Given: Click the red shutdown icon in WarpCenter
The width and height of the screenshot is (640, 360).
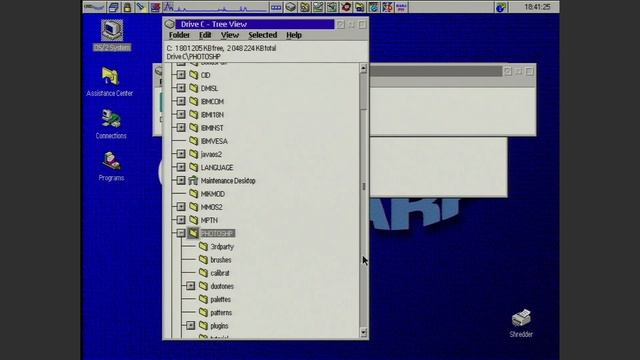Looking at the screenshot, I should coord(155,7).
